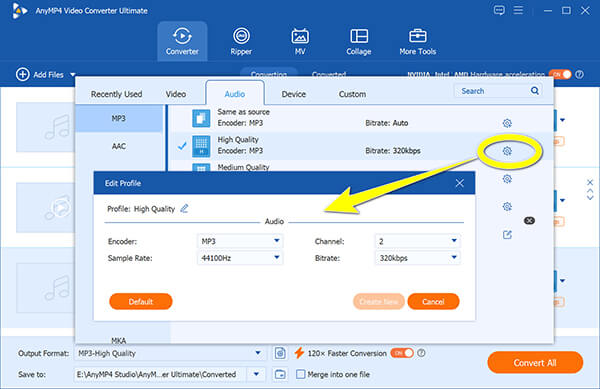Select AAC in format list

click(x=119, y=146)
